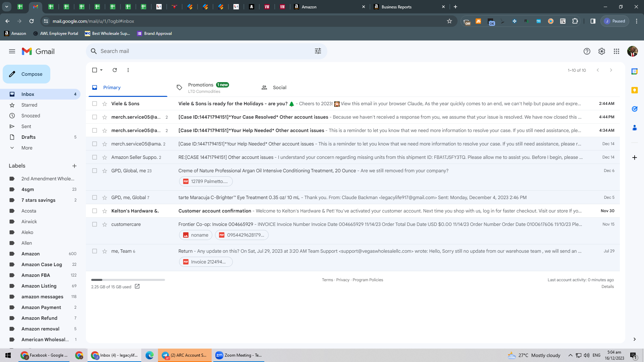The image size is (644, 362).
Task: Create a new label with plus icon
Action: tap(74, 166)
